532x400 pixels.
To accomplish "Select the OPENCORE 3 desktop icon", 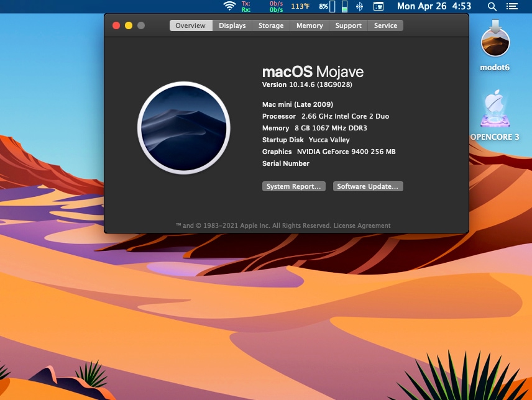I will click(495, 116).
